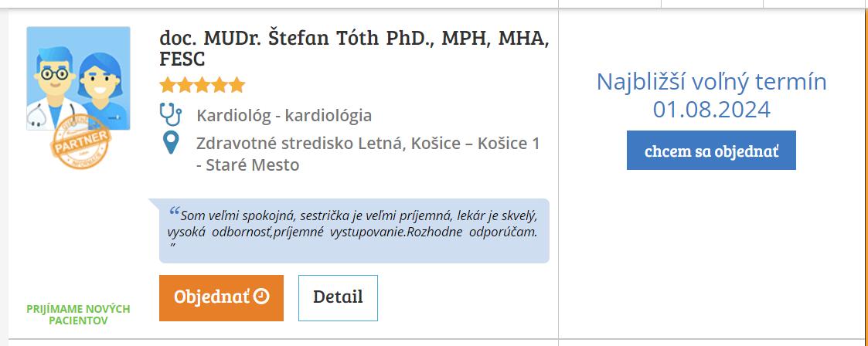Click the orange Partner stamp badge
The height and width of the screenshot is (346, 868).
click(81, 141)
